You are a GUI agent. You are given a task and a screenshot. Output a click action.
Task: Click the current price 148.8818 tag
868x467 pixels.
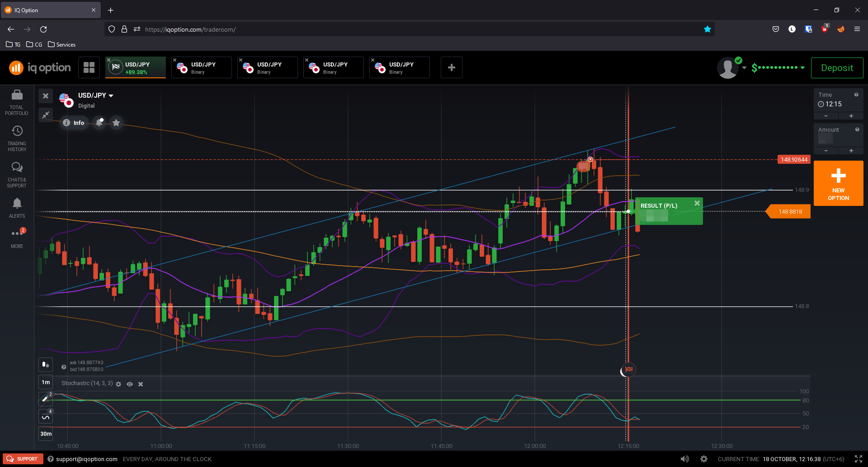(789, 211)
